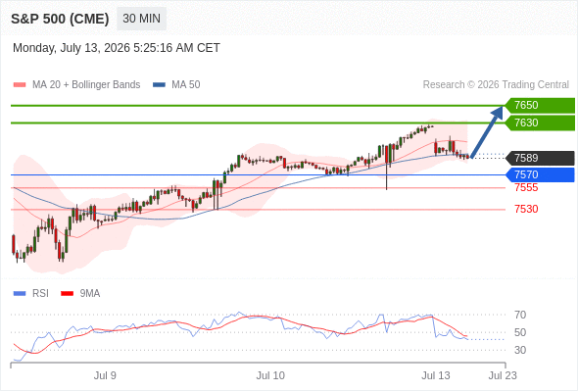
Task: Click the Jul 13 date axis label
Action: 436,375
